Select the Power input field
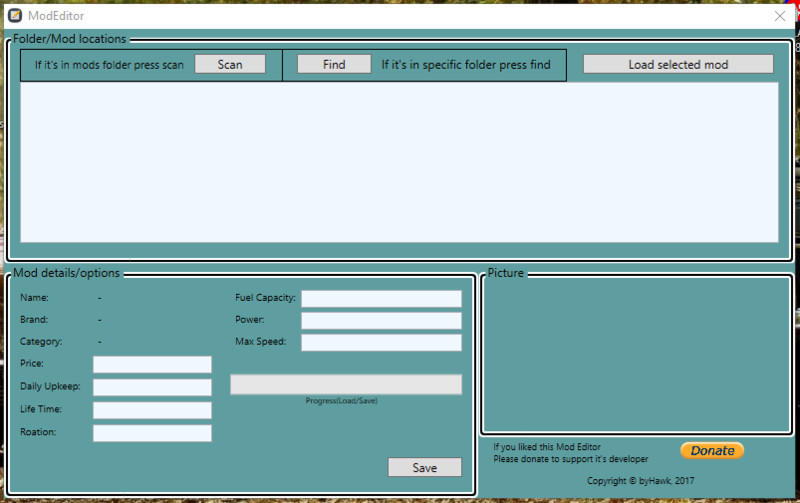Viewport: 800px width, 503px height. pyautogui.click(x=381, y=320)
